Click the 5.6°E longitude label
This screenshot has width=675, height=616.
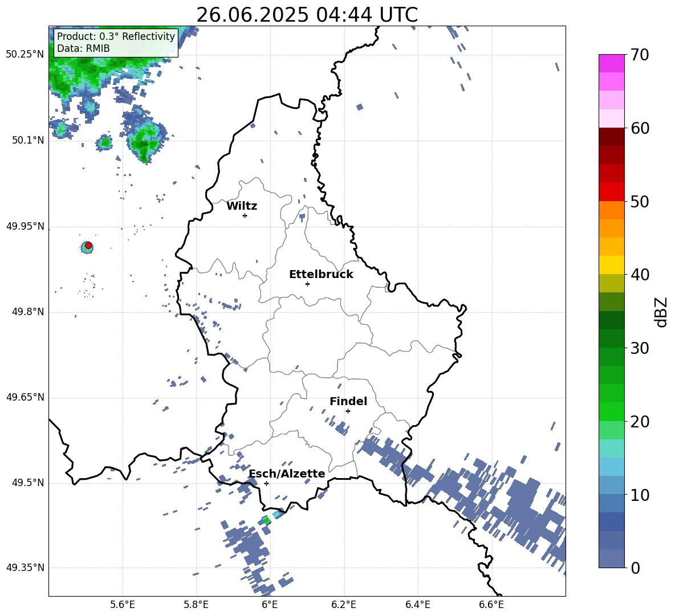click(x=123, y=605)
